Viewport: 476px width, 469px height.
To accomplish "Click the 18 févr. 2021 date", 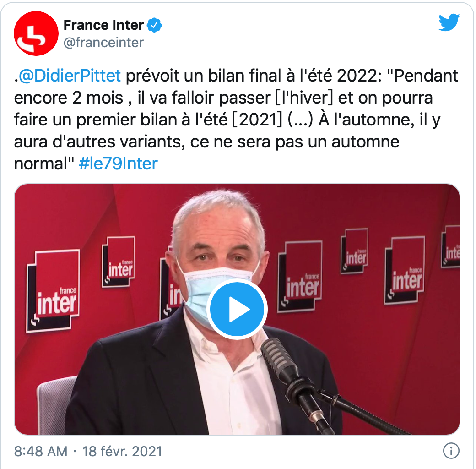I will click(122, 452).
